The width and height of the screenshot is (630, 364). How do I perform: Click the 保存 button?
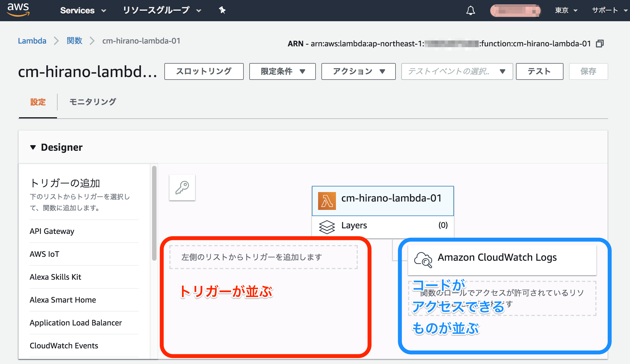tap(588, 71)
